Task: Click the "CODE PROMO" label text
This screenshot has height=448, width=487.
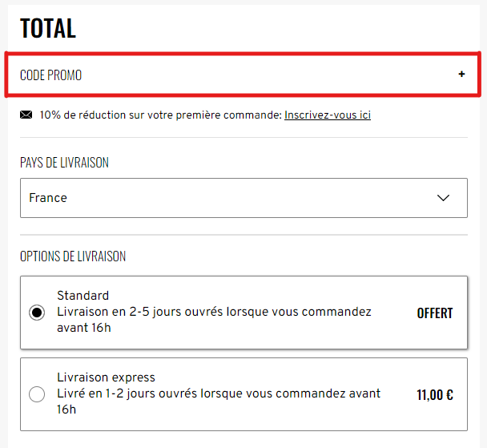Action: (x=50, y=75)
